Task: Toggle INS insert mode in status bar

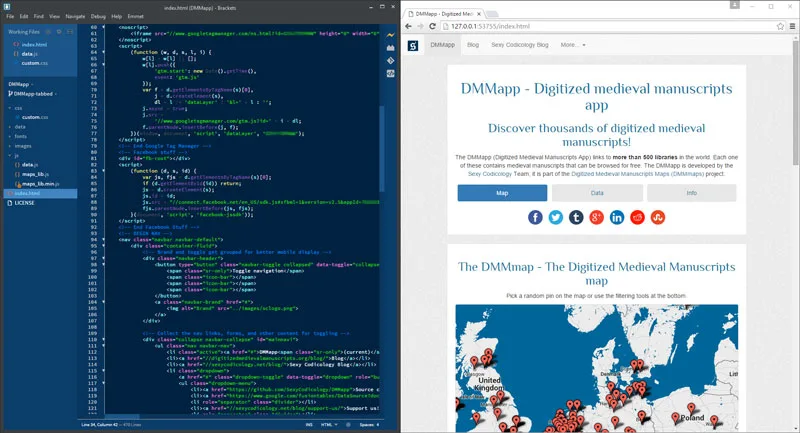Action: click(x=309, y=424)
